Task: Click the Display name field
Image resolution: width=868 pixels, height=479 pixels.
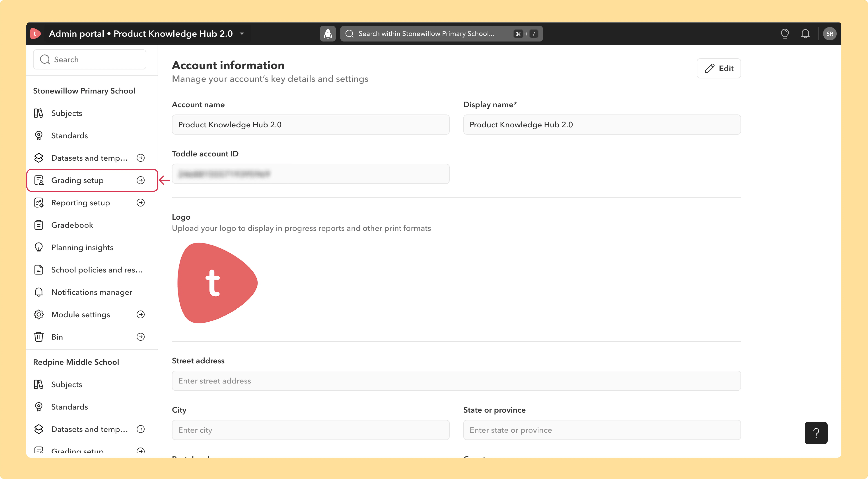Action: 602,125
